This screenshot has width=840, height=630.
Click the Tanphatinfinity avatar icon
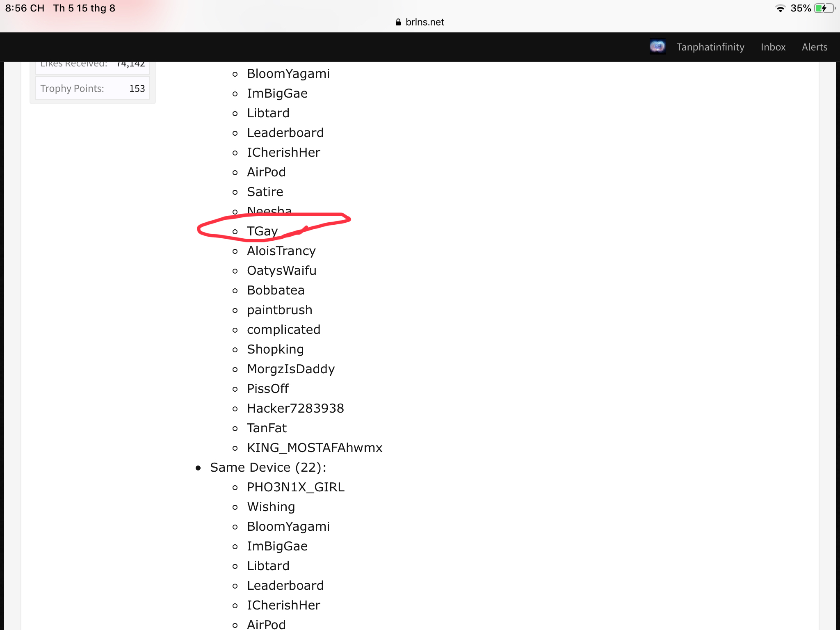(x=657, y=47)
